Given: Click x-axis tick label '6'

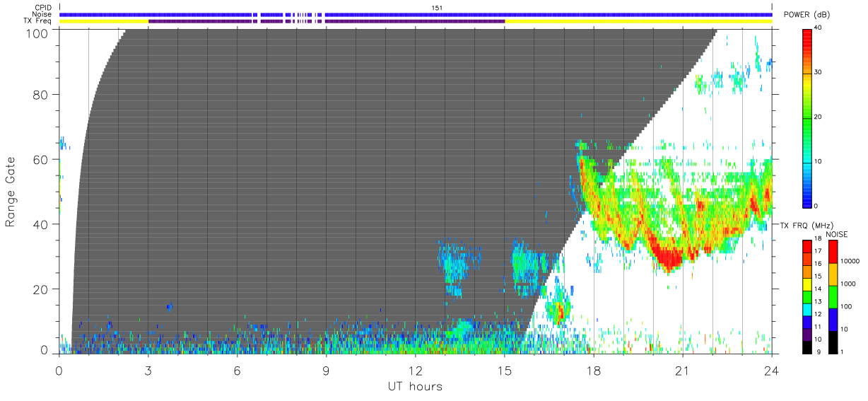Looking at the screenshot, I should coord(237,370).
